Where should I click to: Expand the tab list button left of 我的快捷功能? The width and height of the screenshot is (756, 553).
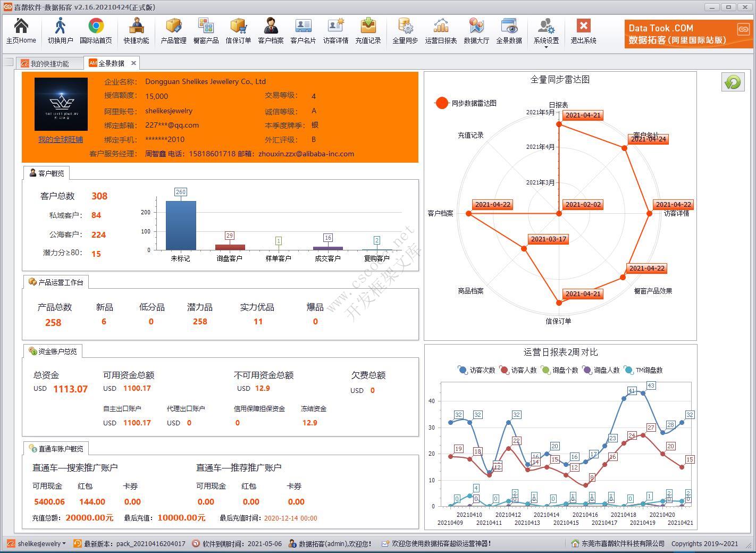point(8,63)
